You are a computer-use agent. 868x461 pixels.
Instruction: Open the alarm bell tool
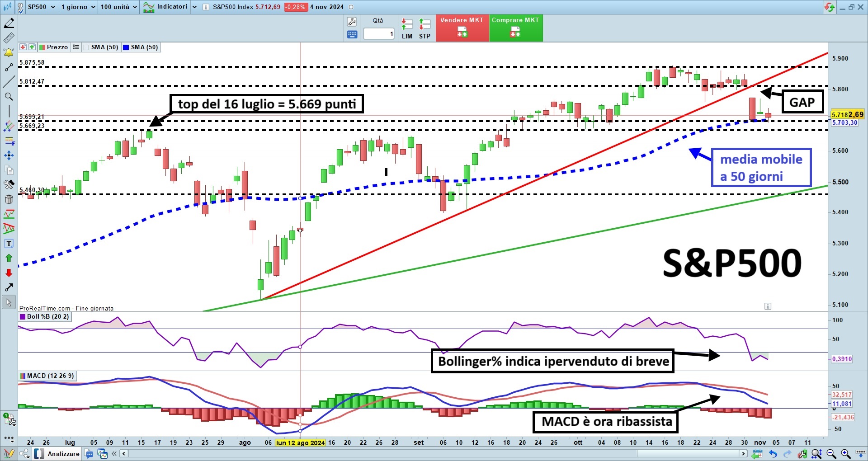coord(9,53)
